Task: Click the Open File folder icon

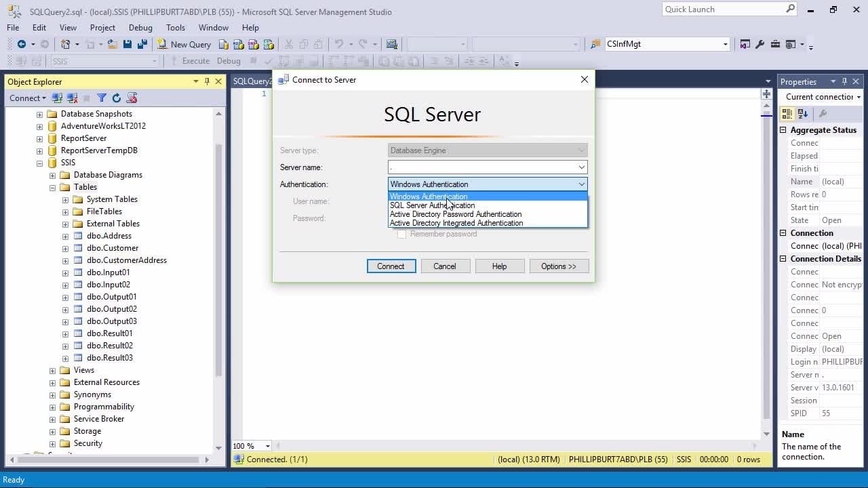Action: click(x=112, y=44)
